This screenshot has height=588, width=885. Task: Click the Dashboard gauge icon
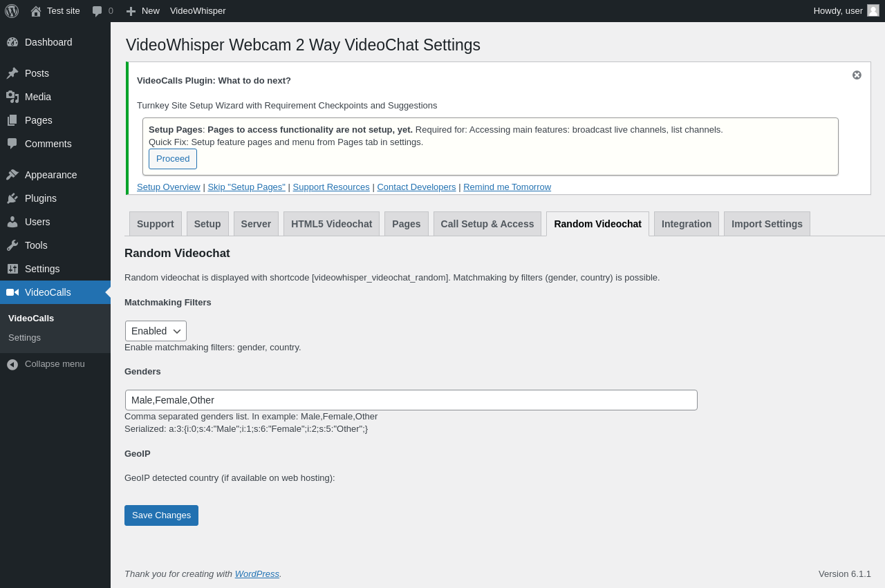pyautogui.click(x=12, y=42)
